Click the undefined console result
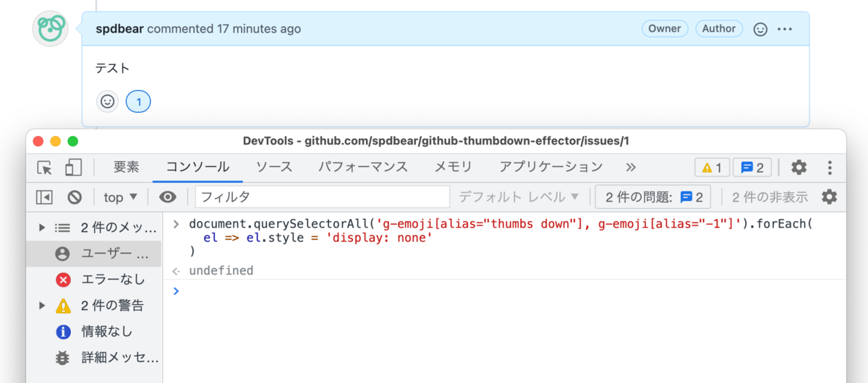The image size is (868, 383). (221, 270)
